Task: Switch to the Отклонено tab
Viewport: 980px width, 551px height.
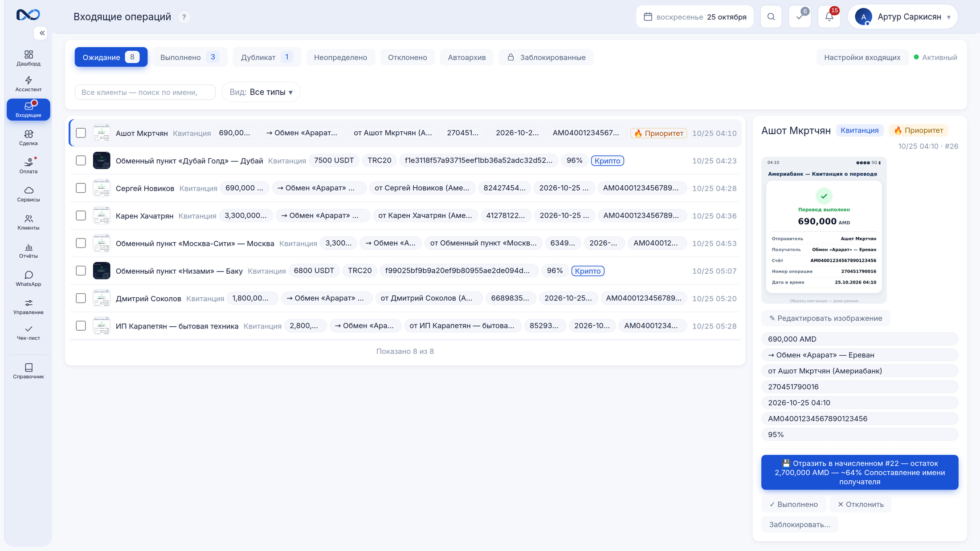Action: point(407,57)
